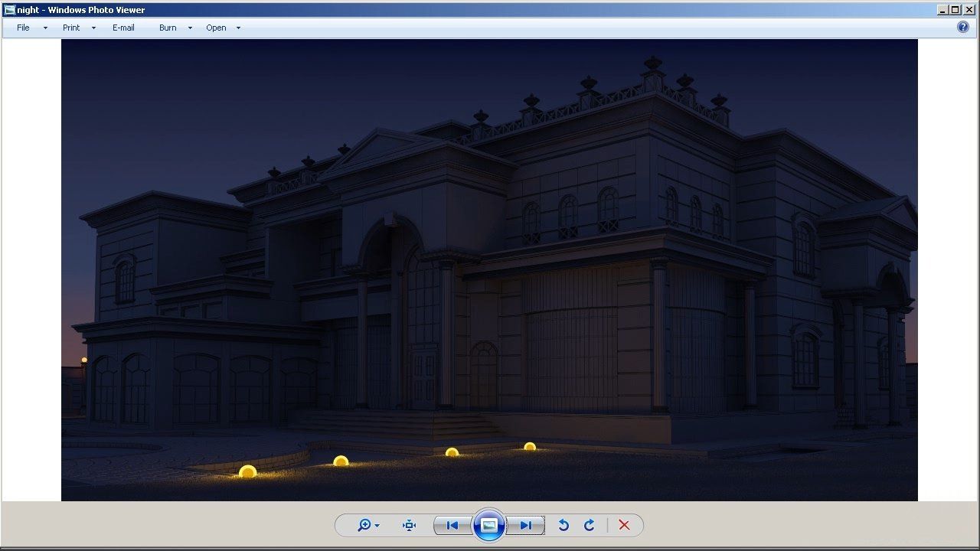Image resolution: width=980 pixels, height=551 pixels.
Task: Maximize the Windows Photo Viewer window
Action: [955, 10]
